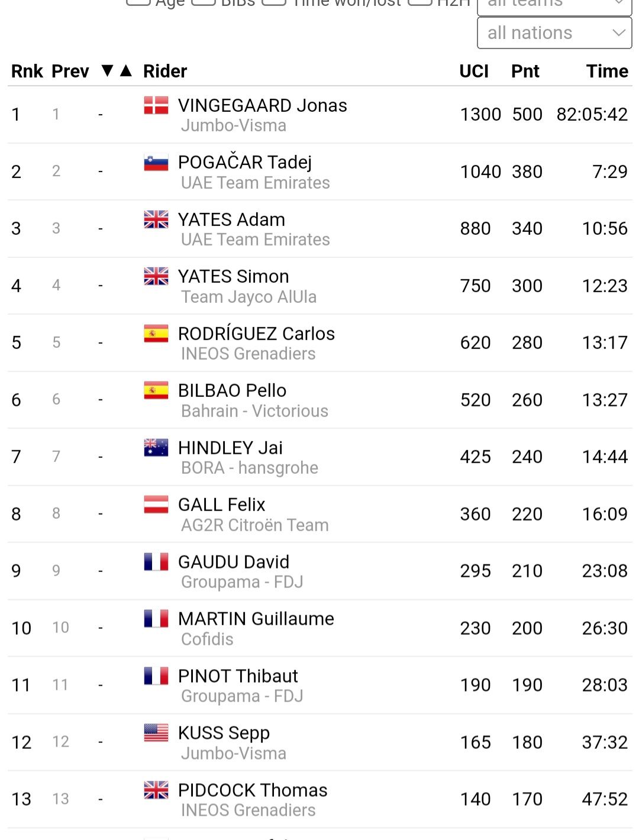Screen dimensions: 639x840
Task: Click British flag beside Pidcock Thomas
Action: pyautogui.click(x=156, y=790)
